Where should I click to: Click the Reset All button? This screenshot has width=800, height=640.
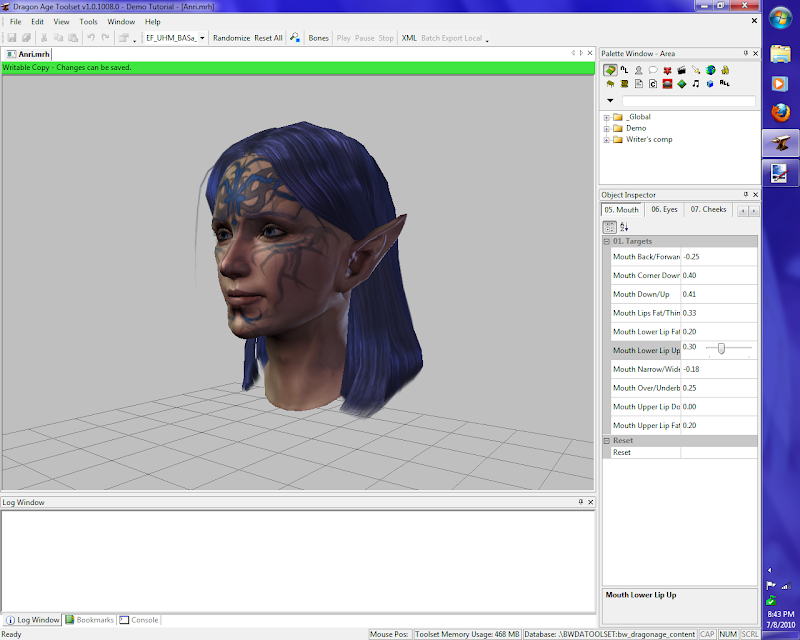coord(268,38)
